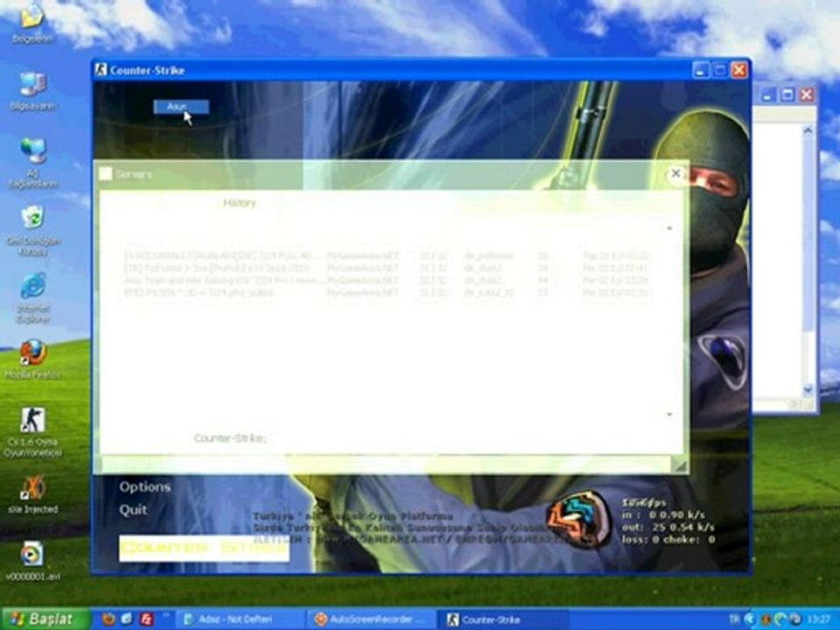Switch to Counter-Strike taskbar button

click(x=502, y=619)
